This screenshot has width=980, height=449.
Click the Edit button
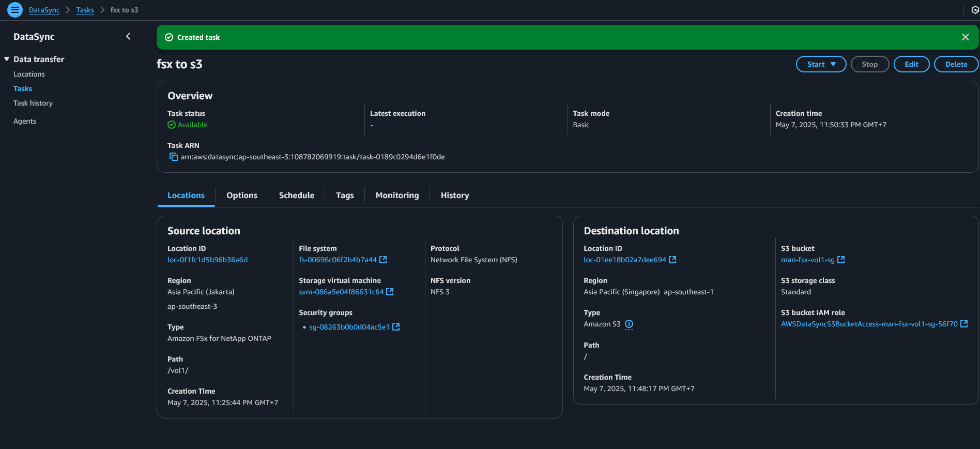(x=911, y=64)
